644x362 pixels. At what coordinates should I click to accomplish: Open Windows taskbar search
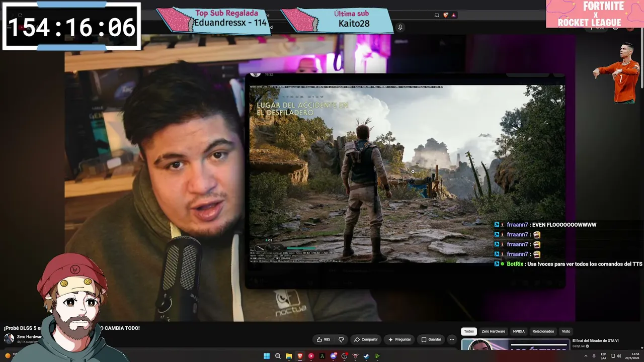coord(278,356)
